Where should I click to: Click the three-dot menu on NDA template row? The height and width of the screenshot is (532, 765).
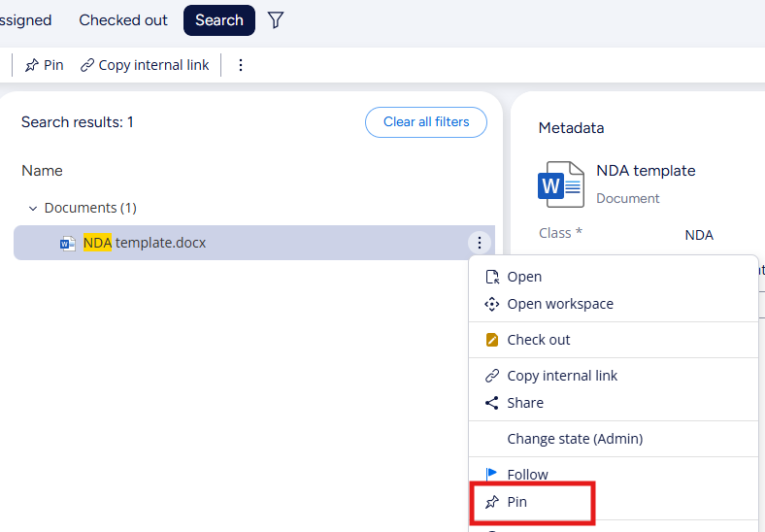pos(478,243)
